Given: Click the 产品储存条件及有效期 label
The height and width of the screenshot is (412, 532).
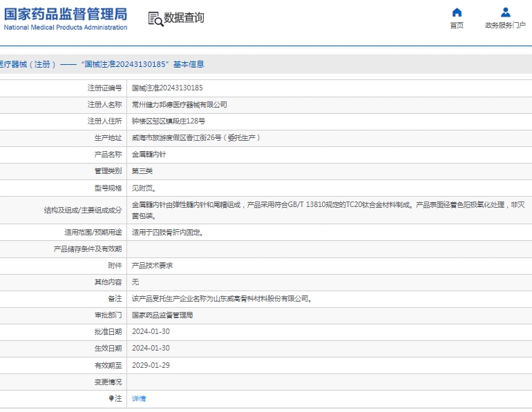Looking at the screenshot, I should point(88,249).
